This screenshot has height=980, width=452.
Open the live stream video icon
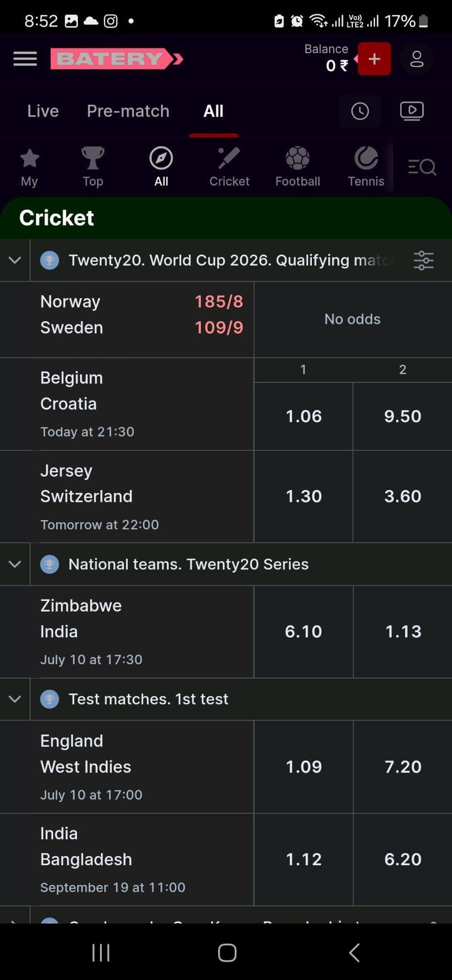tap(412, 111)
